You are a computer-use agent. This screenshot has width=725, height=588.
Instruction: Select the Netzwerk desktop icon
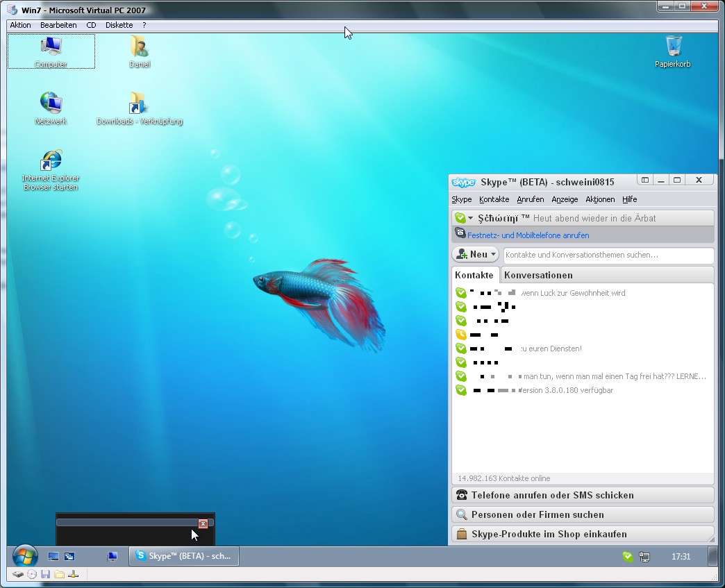tap(51, 108)
